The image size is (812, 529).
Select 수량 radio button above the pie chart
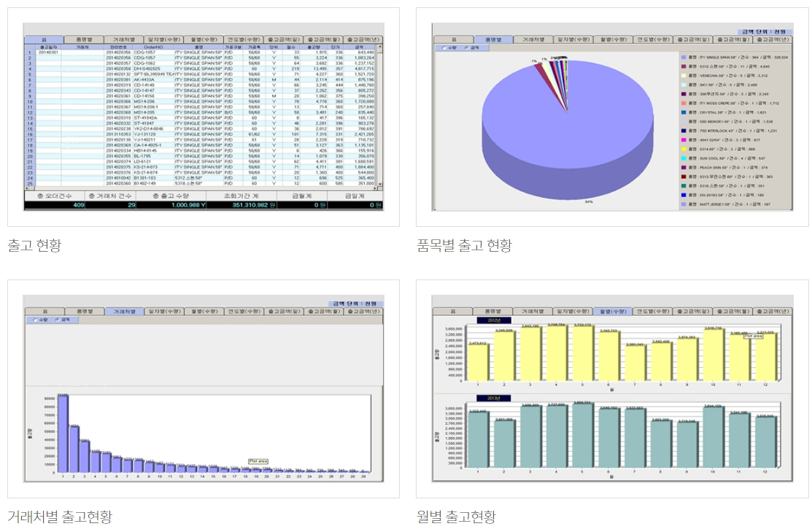(x=445, y=47)
